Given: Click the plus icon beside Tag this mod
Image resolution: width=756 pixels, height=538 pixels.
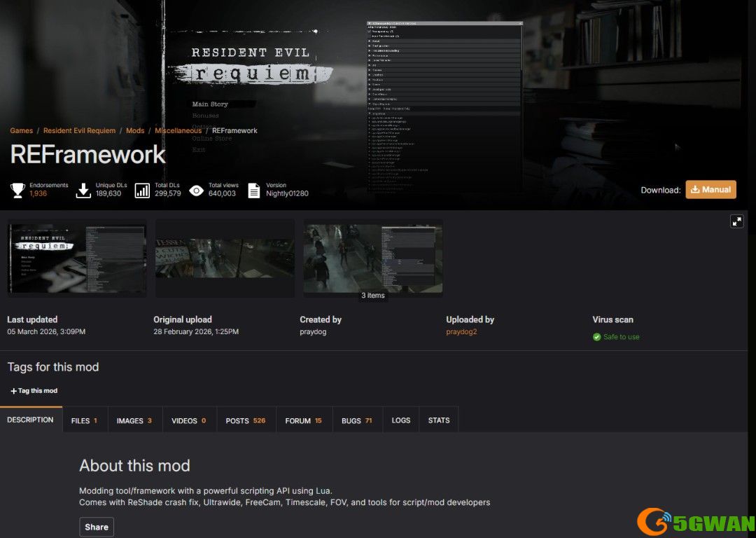Looking at the screenshot, I should [x=13, y=391].
